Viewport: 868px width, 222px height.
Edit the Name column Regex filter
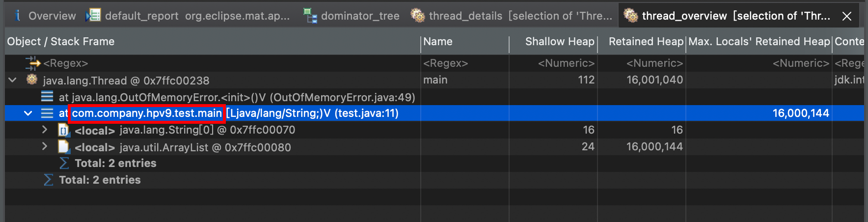[x=446, y=63]
